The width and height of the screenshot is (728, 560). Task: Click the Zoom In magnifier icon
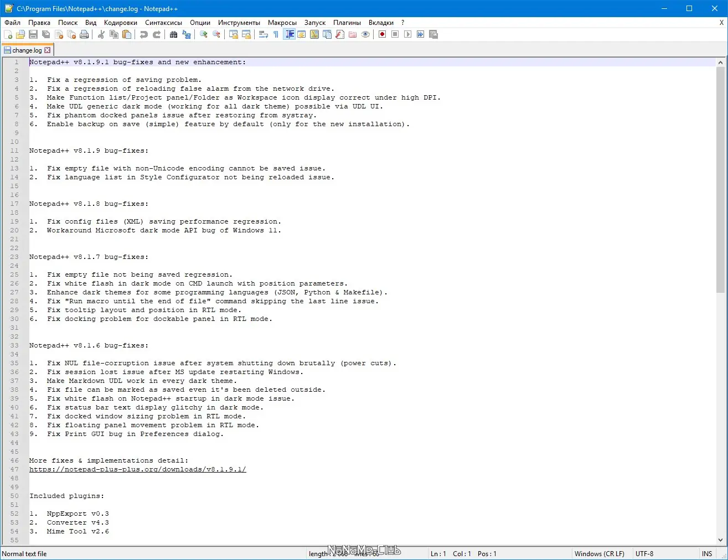(204, 34)
